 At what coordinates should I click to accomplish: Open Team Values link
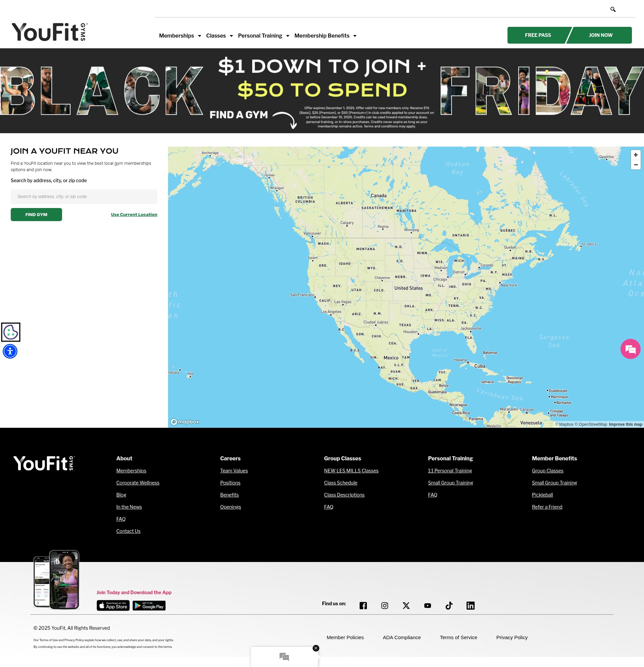coord(234,471)
